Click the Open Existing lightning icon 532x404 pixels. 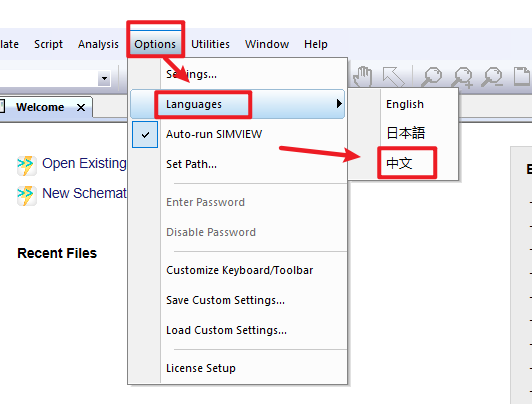pyautogui.click(x=27, y=166)
